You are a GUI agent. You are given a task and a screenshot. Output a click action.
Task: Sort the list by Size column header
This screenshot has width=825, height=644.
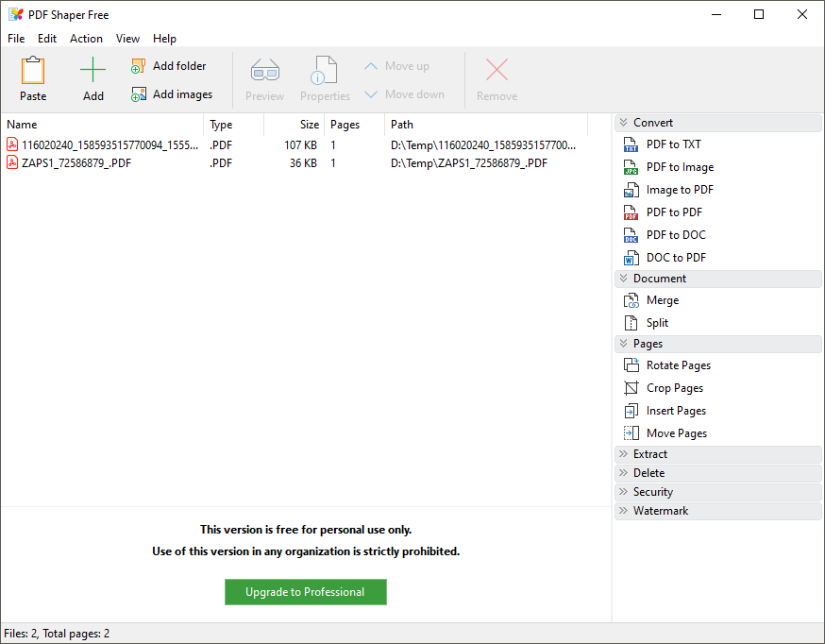point(294,125)
